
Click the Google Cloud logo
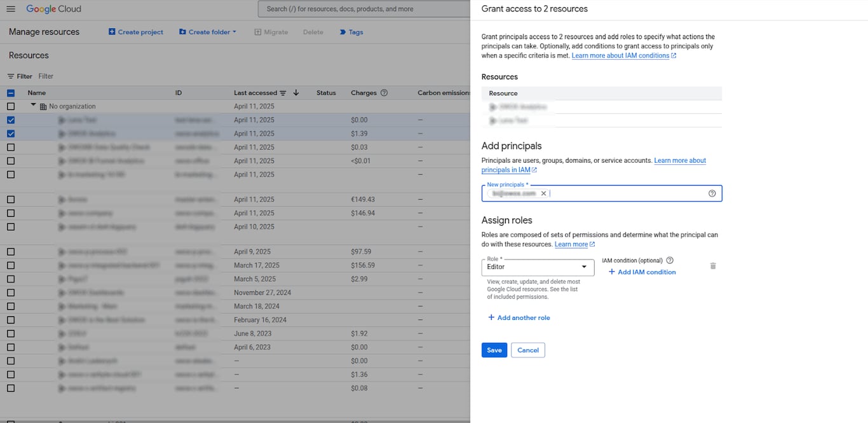point(54,9)
